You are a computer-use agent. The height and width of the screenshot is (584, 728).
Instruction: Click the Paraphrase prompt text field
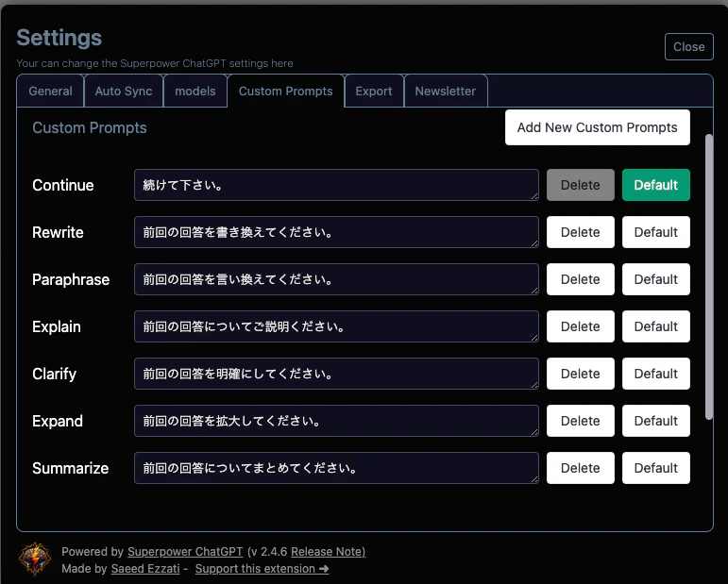(336, 279)
